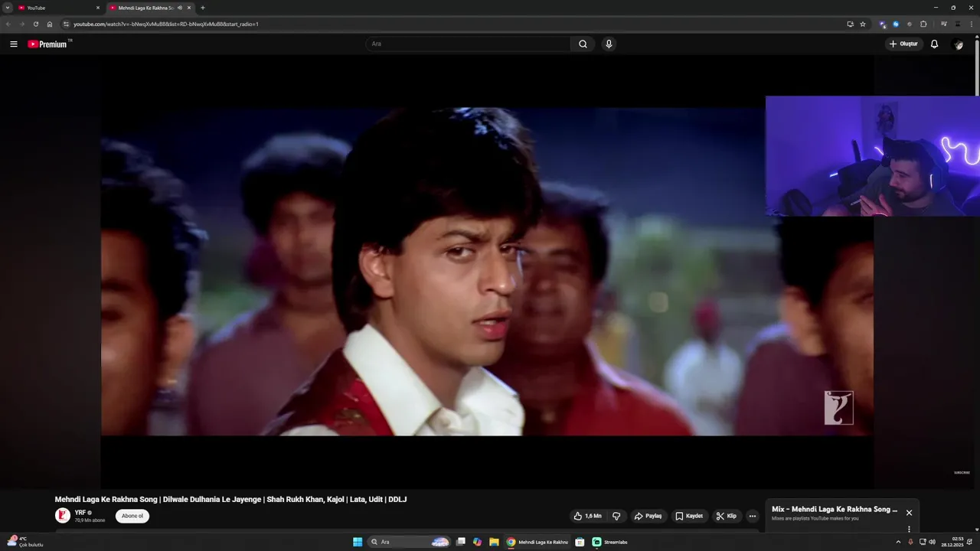Open a new browser tab

coord(203,8)
